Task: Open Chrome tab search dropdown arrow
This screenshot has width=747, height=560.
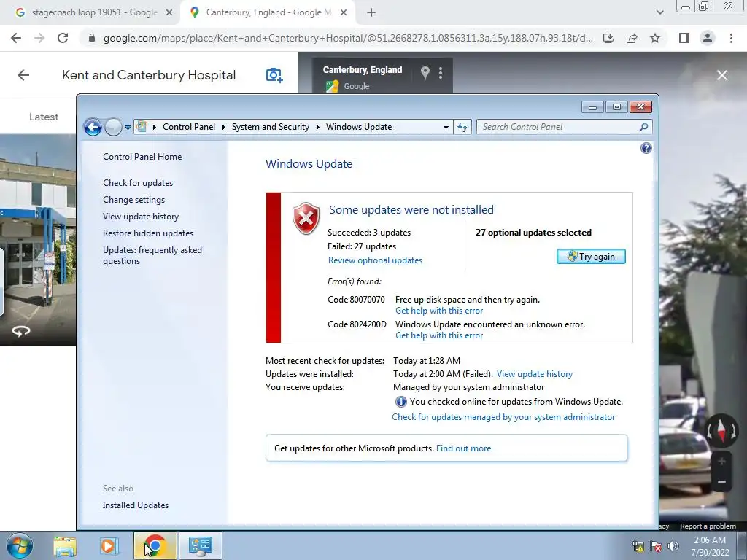Action: coord(659,13)
